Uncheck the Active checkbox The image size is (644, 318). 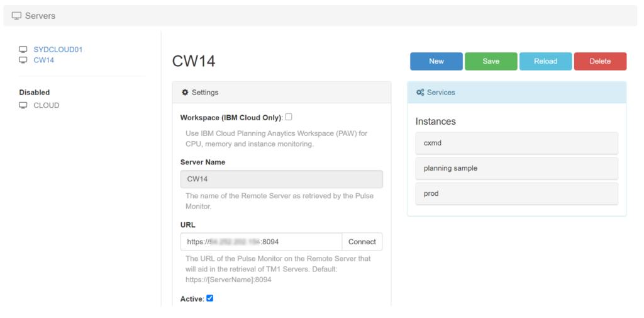pos(210,298)
